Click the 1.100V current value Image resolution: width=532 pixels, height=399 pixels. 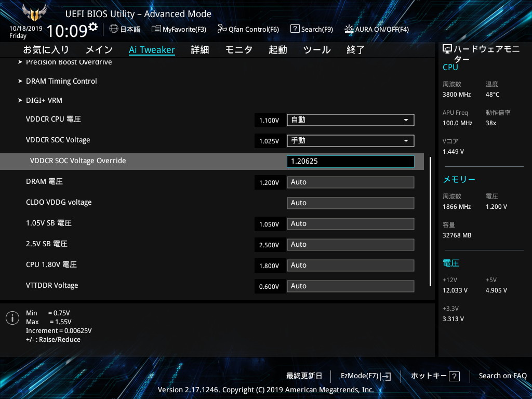(269, 121)
